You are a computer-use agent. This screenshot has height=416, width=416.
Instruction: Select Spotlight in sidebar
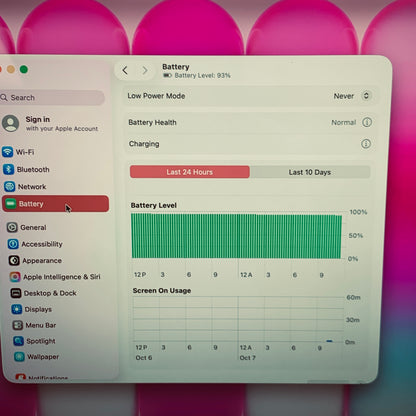coord(41,341)
